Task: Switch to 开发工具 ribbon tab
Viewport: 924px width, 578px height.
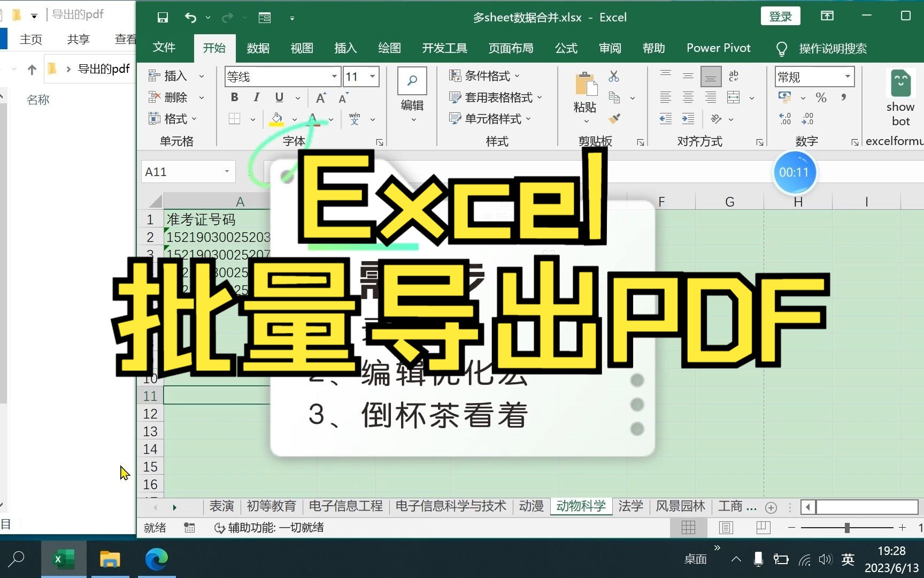Action: [x=445, y=48]
